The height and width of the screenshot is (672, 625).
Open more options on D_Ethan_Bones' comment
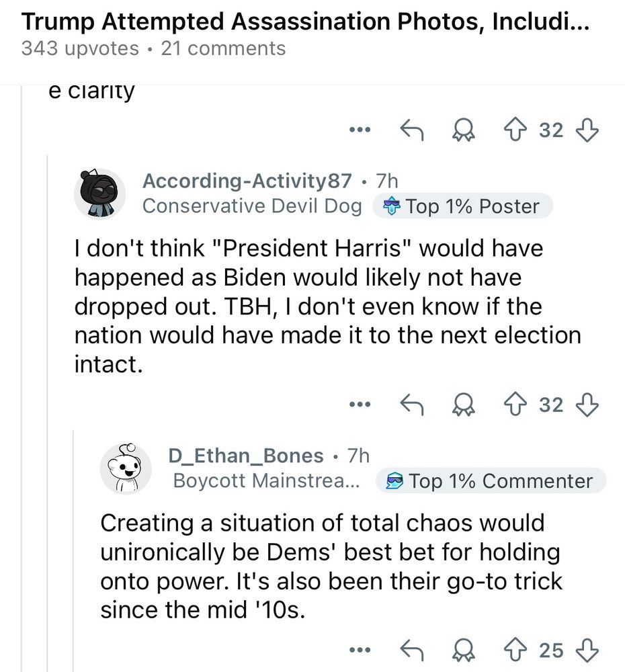pos(360,650)
